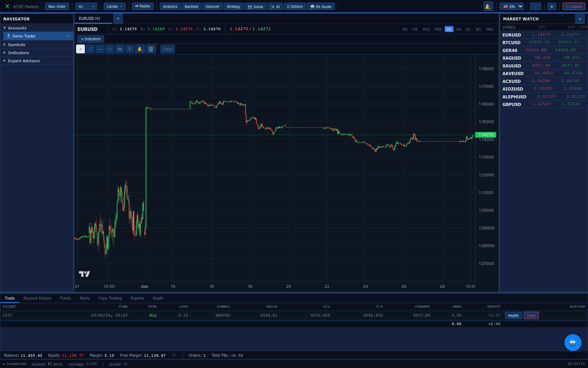
Task: Open the H1 timeframe dropdown
Action: [86, 6]
